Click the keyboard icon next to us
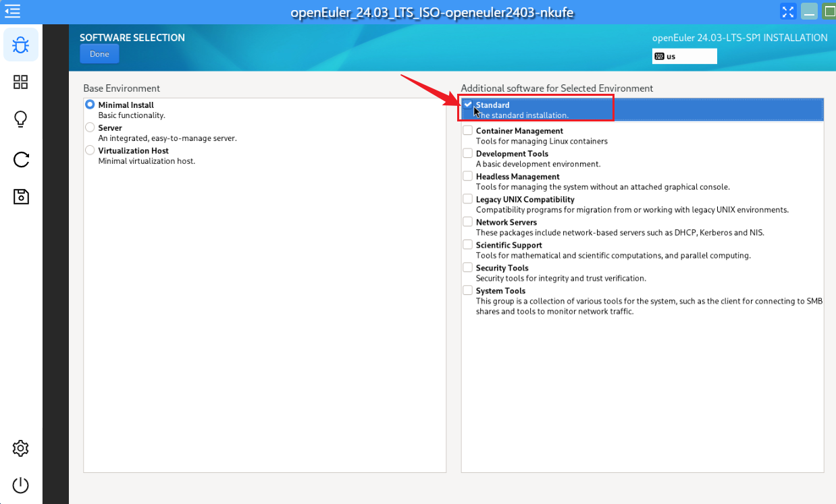 click(x=659, y=56)
